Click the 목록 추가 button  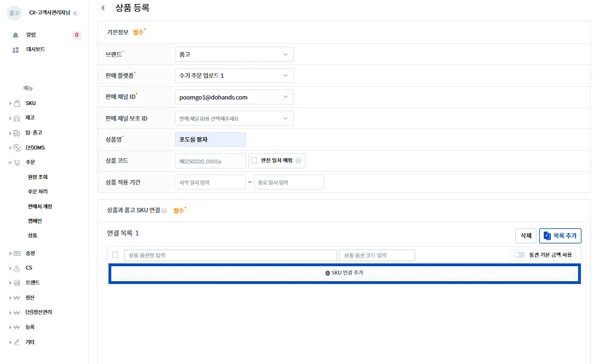(x=560, y=236)
